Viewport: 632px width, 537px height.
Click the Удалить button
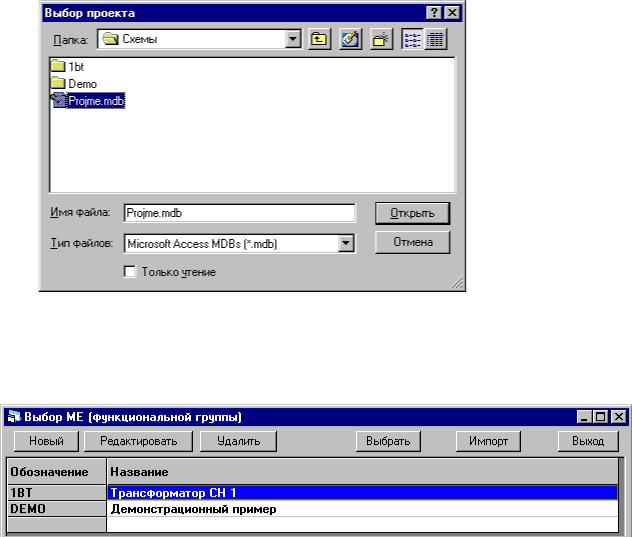click(x=238, y=441)
